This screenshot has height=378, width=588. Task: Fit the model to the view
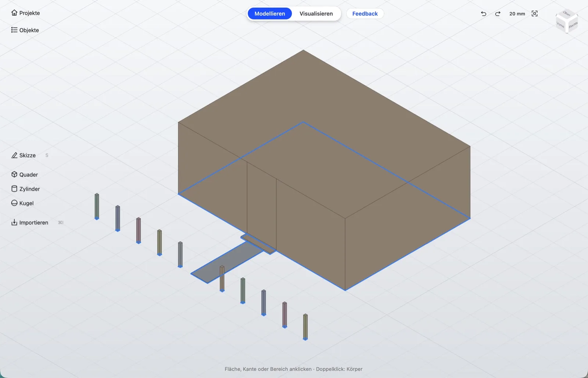(x=535, y=14)
